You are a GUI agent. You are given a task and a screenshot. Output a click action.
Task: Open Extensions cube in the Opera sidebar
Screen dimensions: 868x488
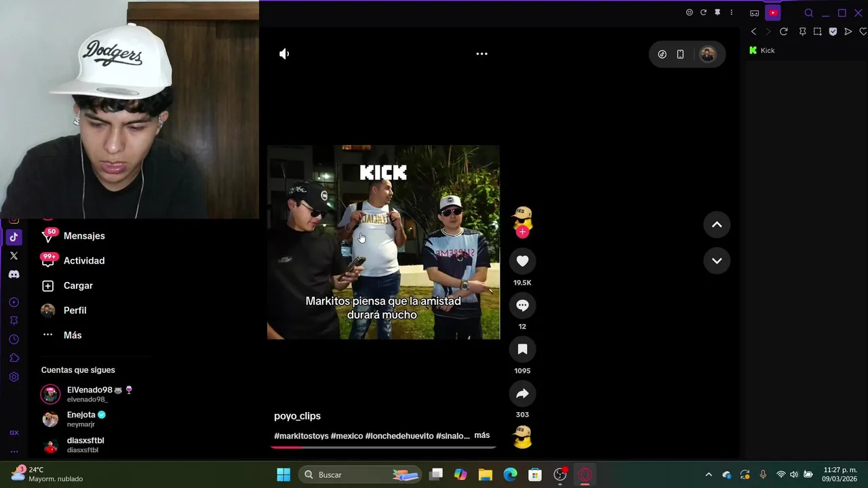(x=14, y=358)
